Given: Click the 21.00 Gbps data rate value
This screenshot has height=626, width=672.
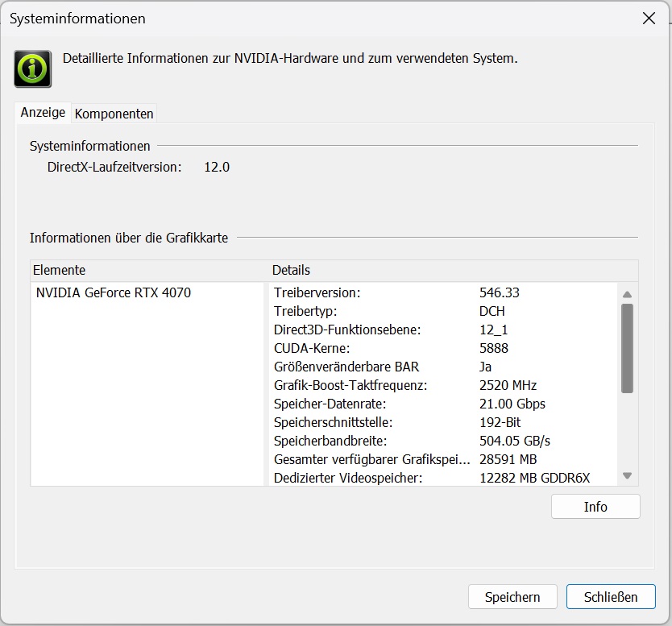Looking at the screenshot, I should pos(512,404).
